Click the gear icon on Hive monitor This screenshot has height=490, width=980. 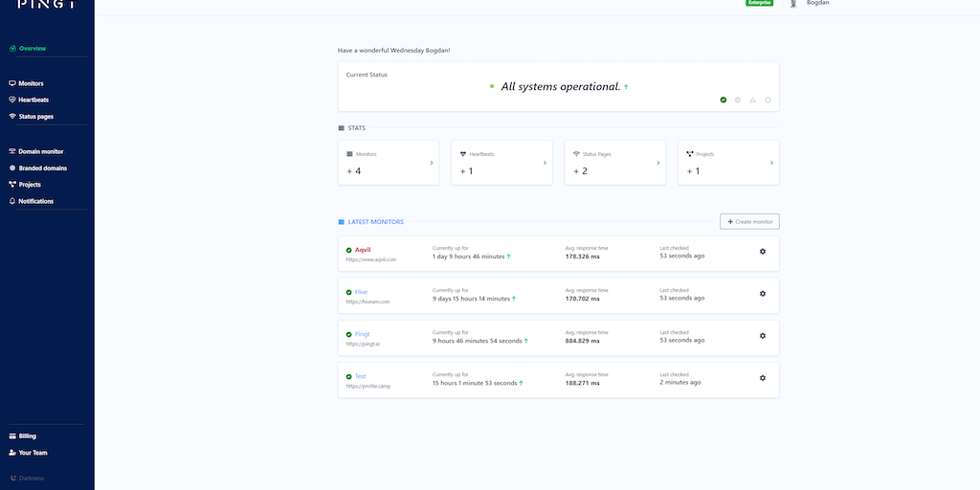tap(762, 294)
